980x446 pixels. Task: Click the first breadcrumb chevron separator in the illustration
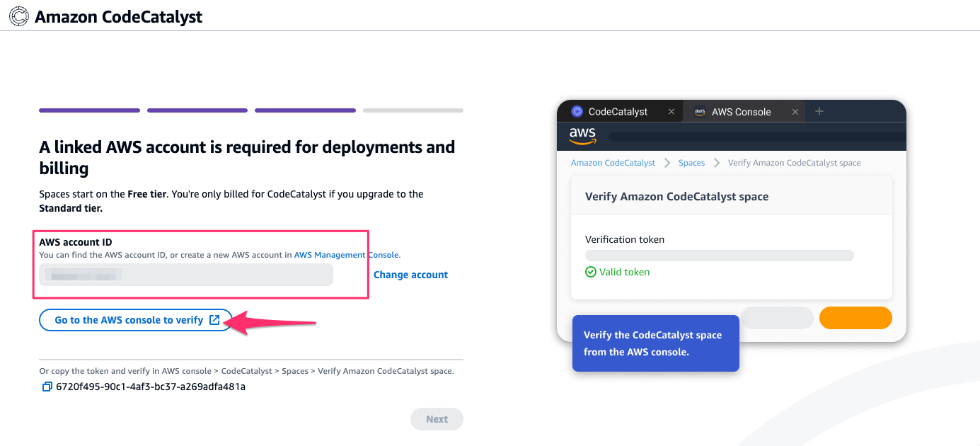point(667,163)
